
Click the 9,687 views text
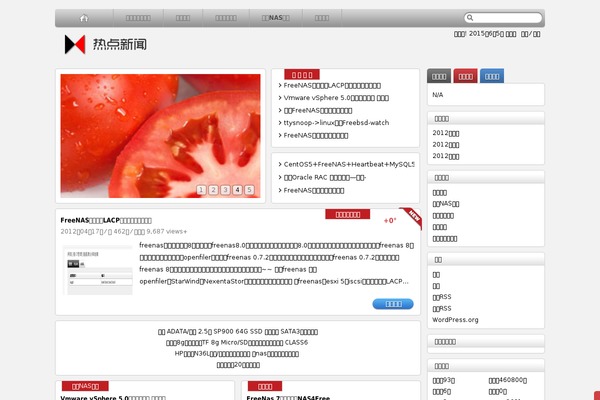pos(166,232)
